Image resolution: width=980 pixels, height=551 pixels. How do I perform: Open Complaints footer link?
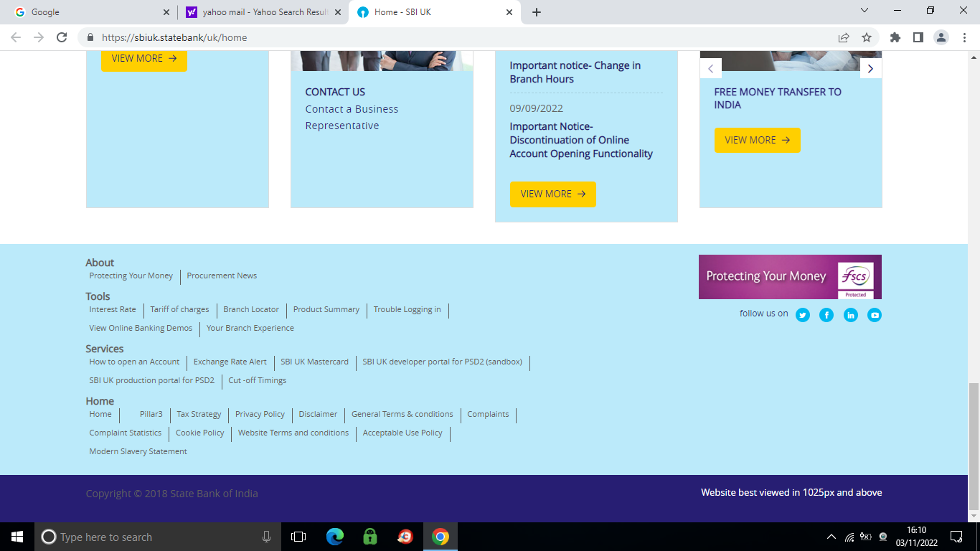[x=488, y=414]
